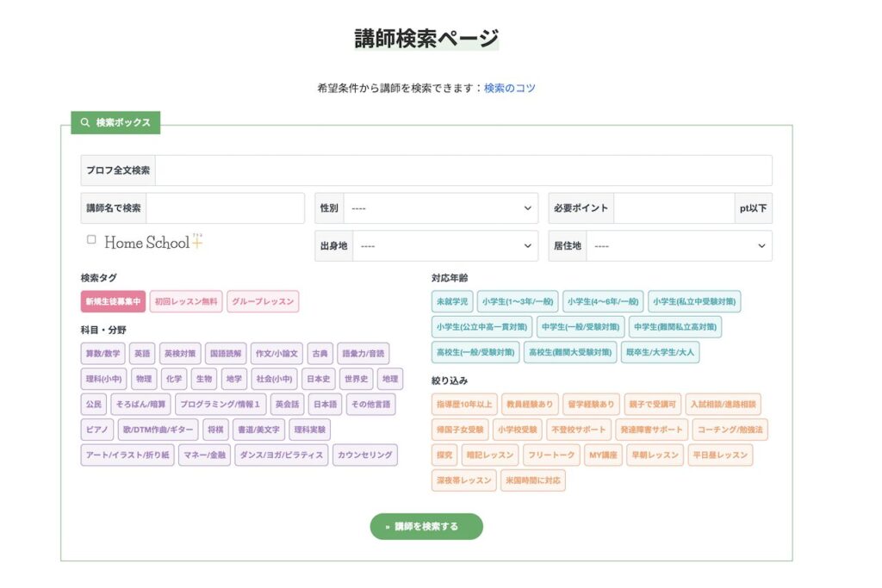The image size is (882, 588).
Task: Tick the Home School checkbox
Action: pos(91,239)
